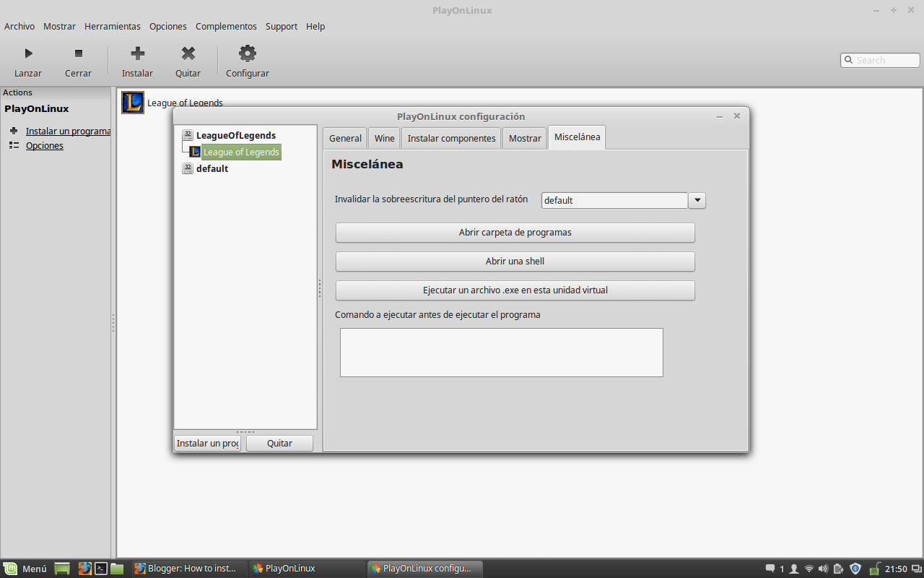Image resolution: width=924 pixels, height=578 pixels.
Task: Select the default virtual drive entry
Action: [x=212, y=168]
